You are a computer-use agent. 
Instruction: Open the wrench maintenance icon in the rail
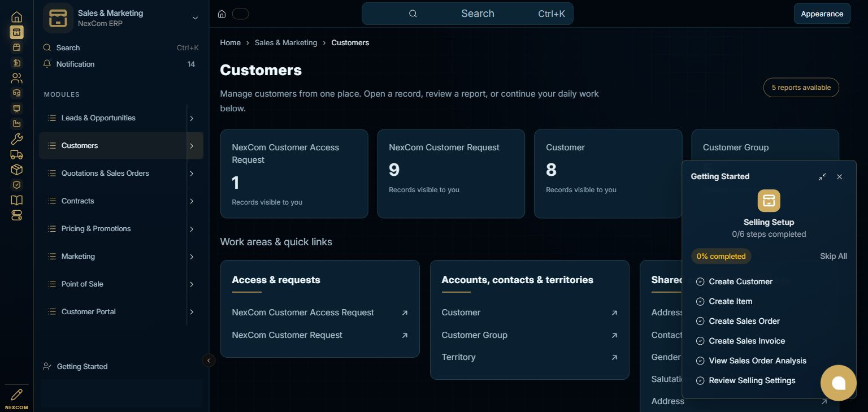click(17, 139)
